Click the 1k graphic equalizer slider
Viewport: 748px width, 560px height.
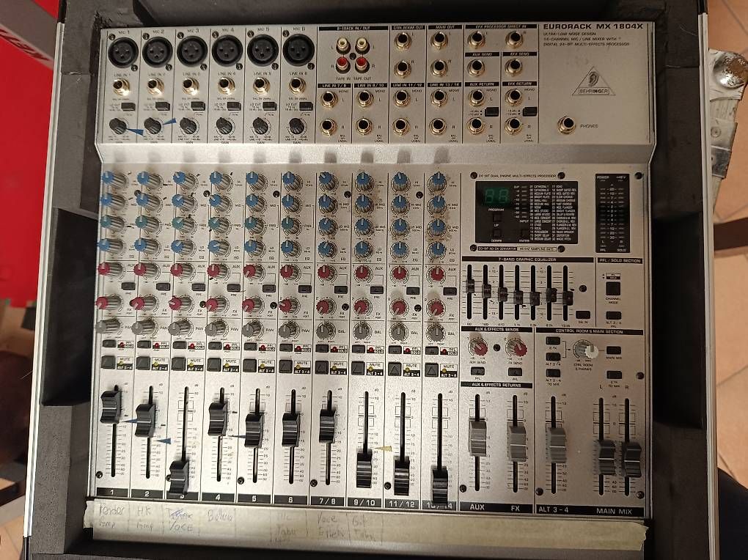pyautogui.click(x=518, y=297)
